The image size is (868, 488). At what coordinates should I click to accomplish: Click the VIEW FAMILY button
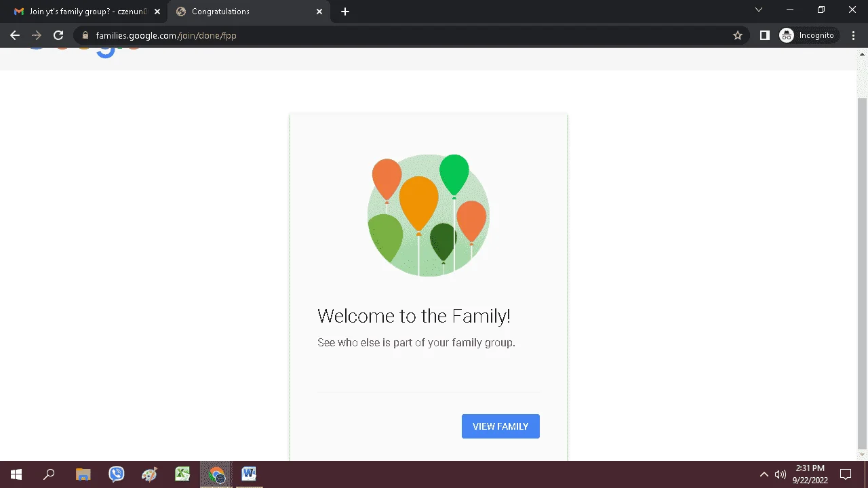click(500, 426)
